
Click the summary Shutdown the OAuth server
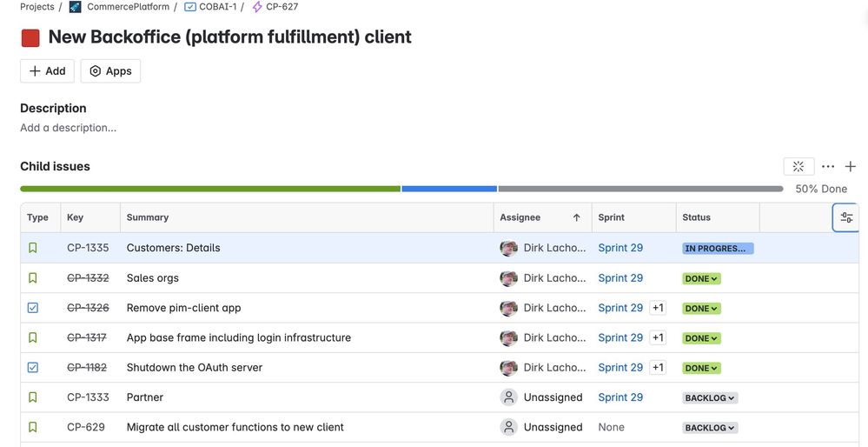pos(195,367)
